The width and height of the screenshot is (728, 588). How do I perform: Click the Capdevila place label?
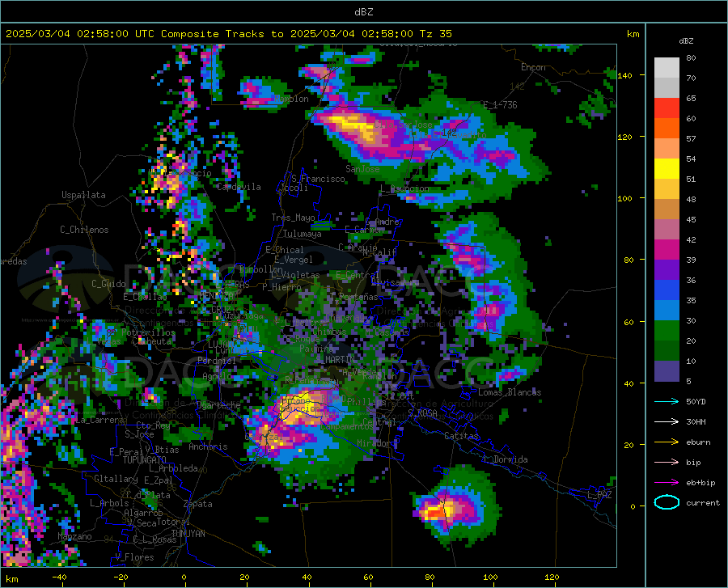239,187
